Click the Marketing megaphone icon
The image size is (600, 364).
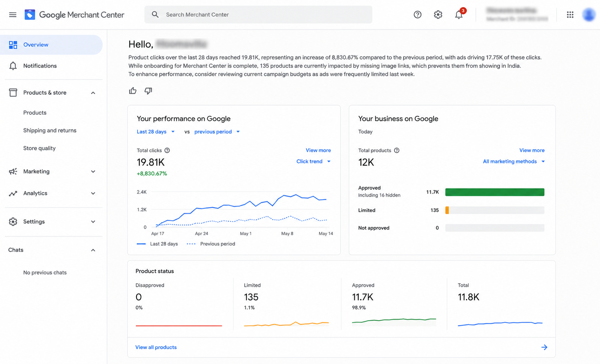(x=13, y=172)
